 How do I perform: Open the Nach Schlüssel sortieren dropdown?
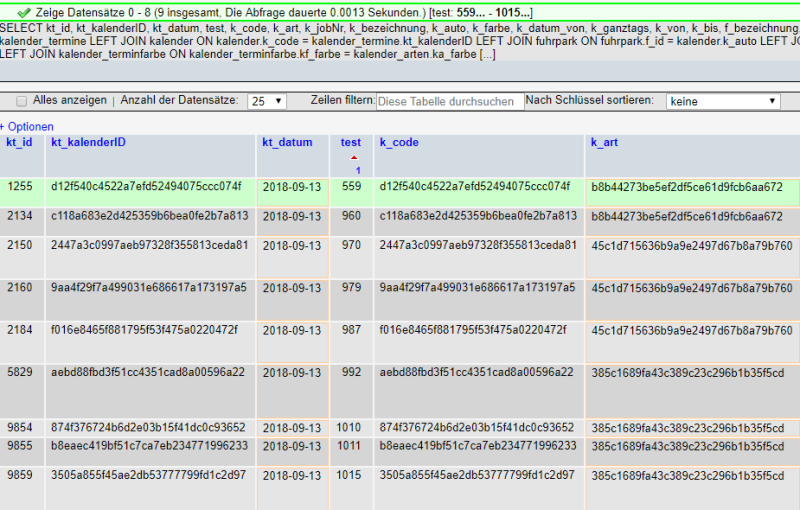[724, 101]
